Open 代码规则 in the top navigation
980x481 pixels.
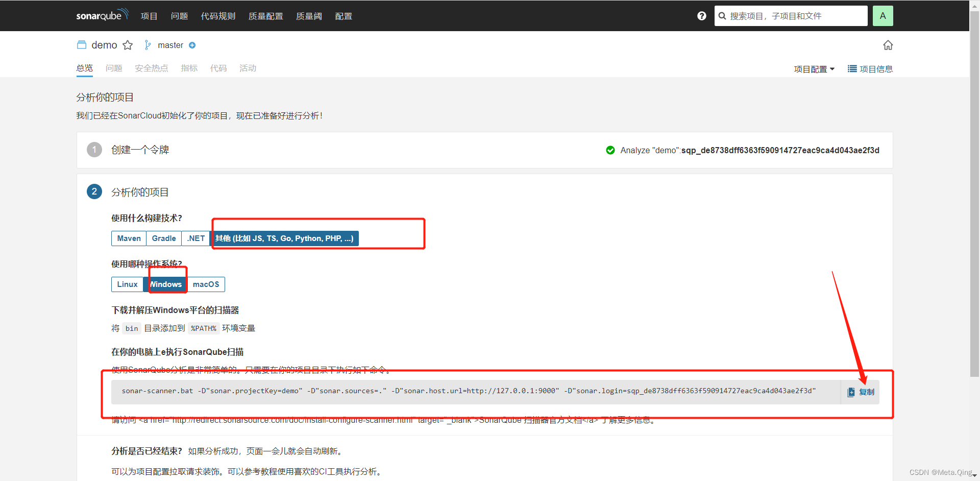218,16
